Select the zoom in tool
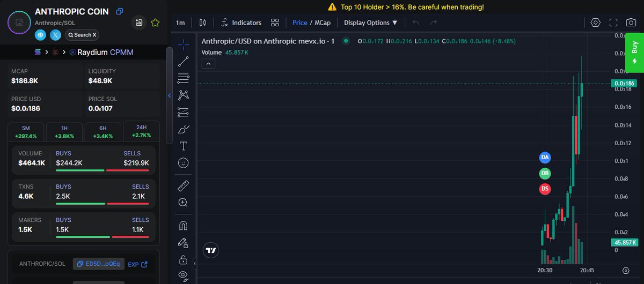The width and height of the screenshot is (644, 284). 184,203
